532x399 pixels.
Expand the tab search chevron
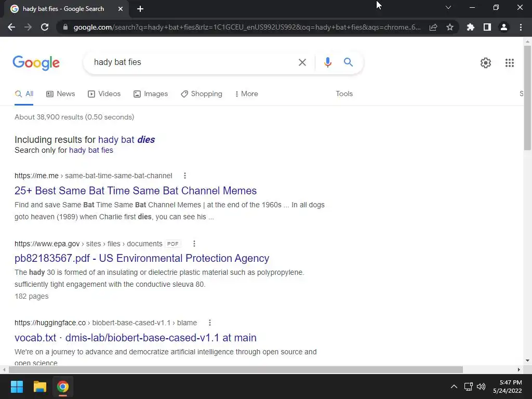coord(448,7)
